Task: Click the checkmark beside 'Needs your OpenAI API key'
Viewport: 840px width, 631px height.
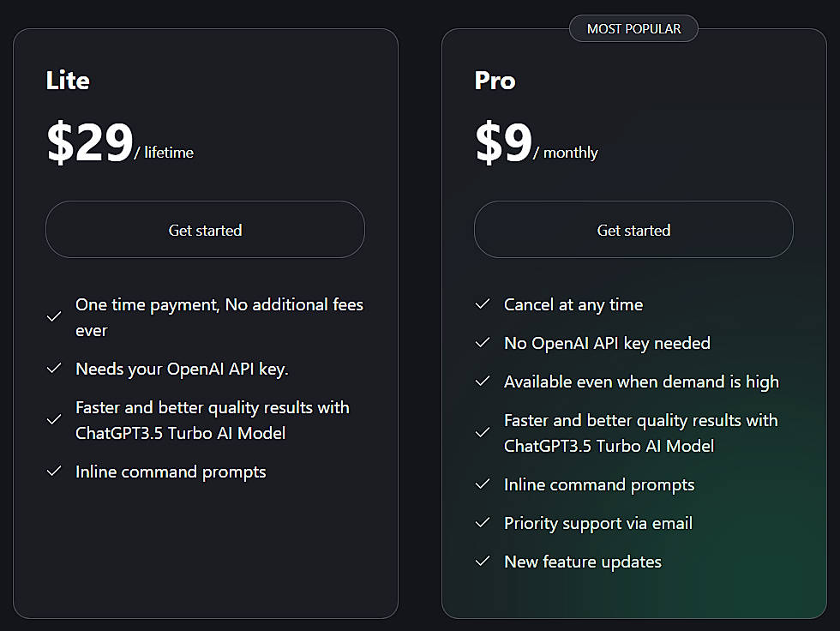Action: 54,369
